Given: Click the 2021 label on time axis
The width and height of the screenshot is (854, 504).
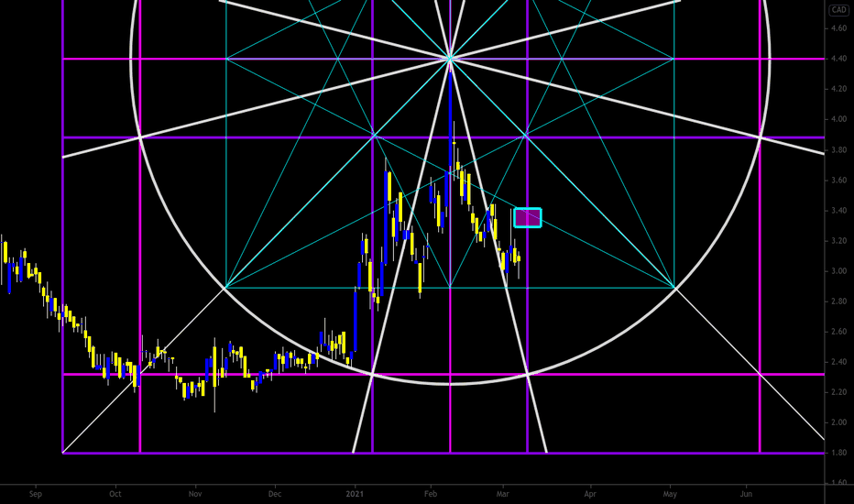Looking at the screenshot, I should pyautogui.click(x=356, y=494).
